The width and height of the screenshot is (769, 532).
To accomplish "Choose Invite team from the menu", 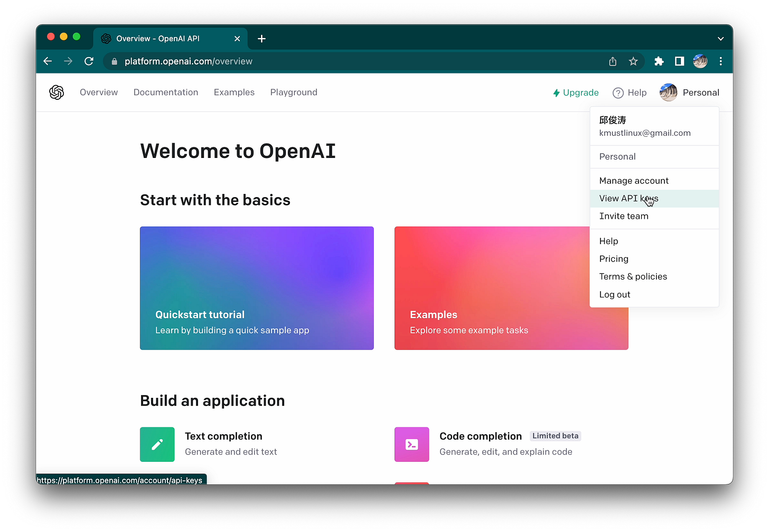I will 654,216.
